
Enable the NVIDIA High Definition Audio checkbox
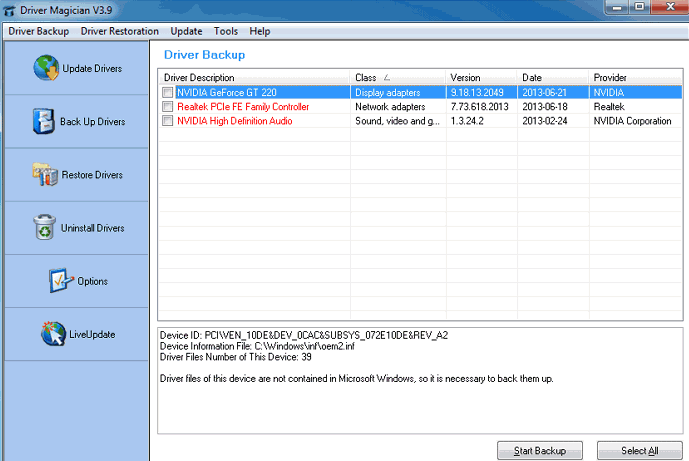pyautogui.click(x=168, y=121)
